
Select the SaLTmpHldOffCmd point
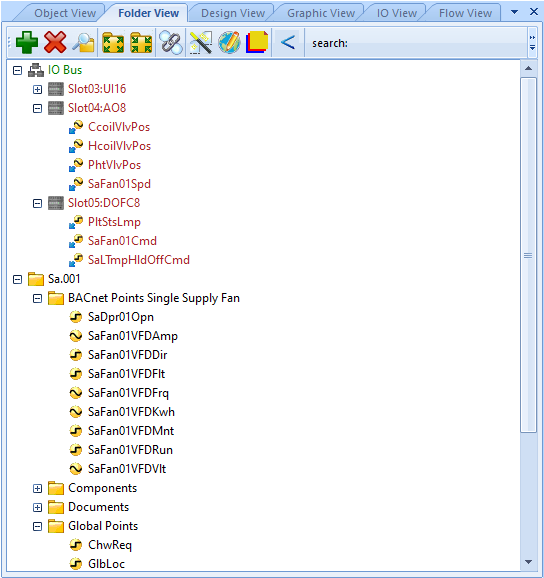pyautogui.click(x=139, y=260)
